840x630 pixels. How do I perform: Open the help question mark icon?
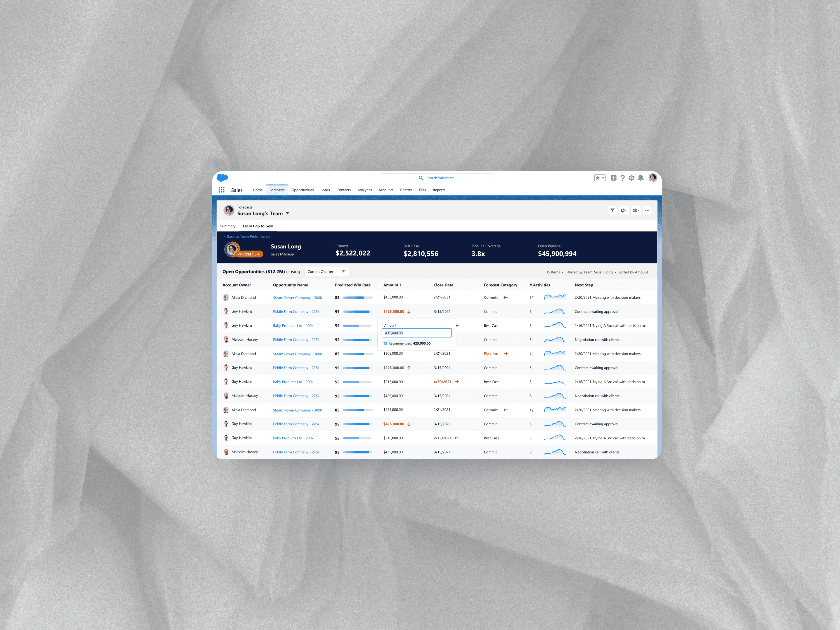tap(622, 178)
